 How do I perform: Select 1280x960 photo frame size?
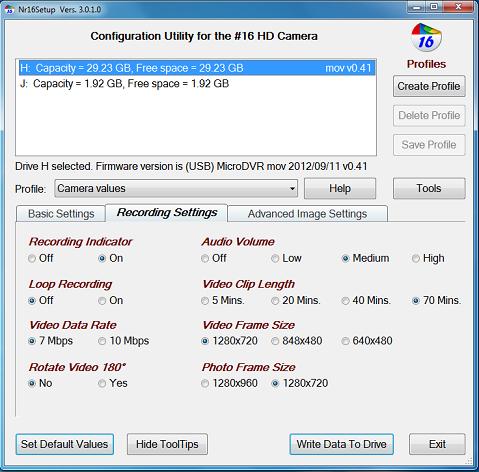point(205,383)
